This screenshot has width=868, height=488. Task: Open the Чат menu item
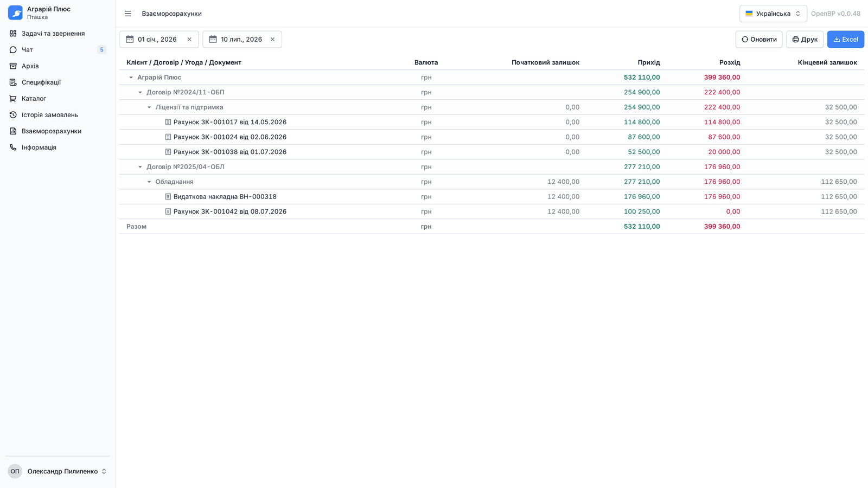coord(58,50)
